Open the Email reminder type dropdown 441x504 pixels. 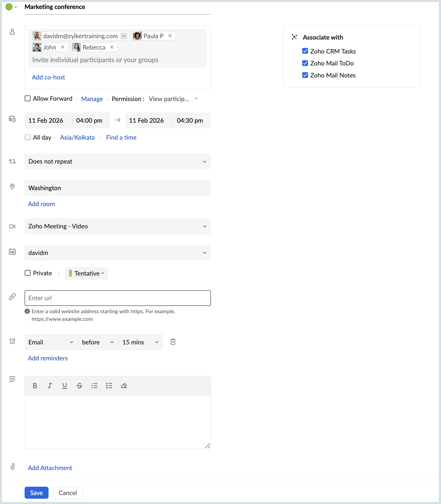click(x=51, y=342)
